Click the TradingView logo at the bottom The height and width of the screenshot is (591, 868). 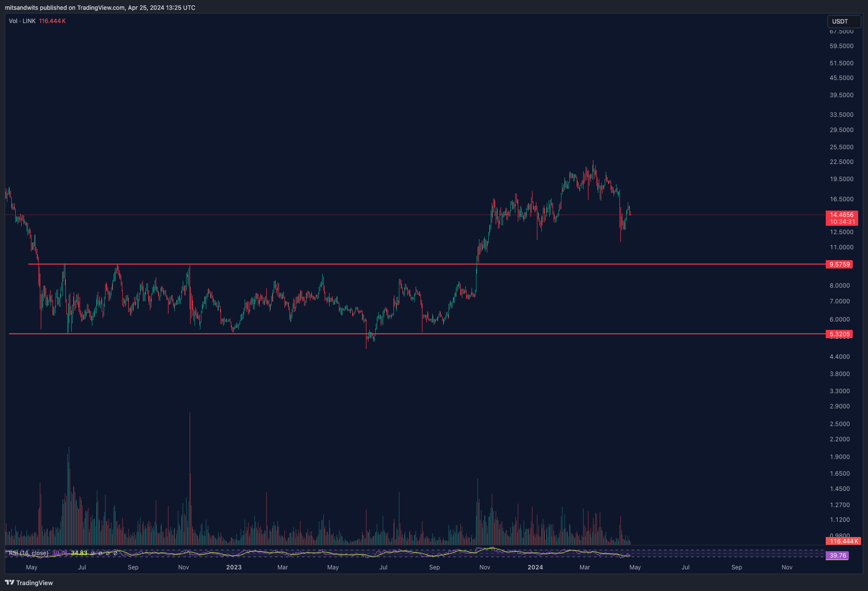(x=29, y=583)
